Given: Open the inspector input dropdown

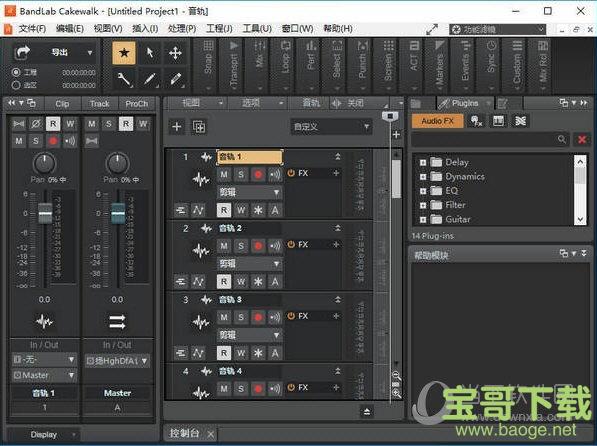Looking at the screenshot, I should (x=44, y=360).
